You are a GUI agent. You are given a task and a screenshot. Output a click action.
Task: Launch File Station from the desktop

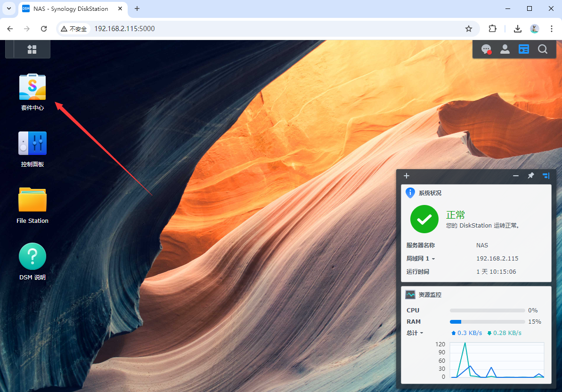(33, 200)
